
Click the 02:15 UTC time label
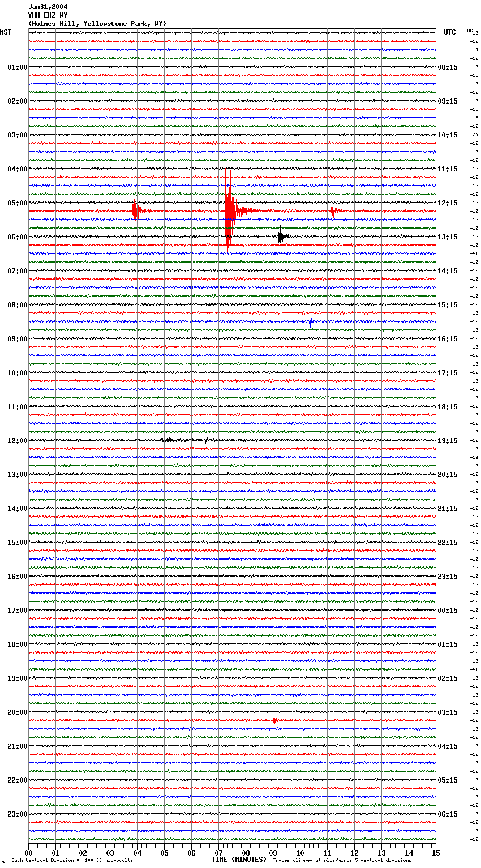tap(448, 678)
